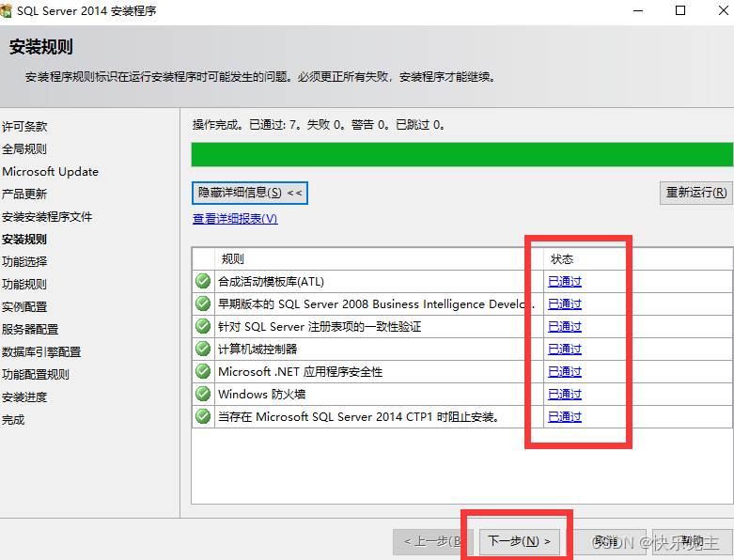
Task: Click the green completed progress bar
Action: [x=462, y=154]
